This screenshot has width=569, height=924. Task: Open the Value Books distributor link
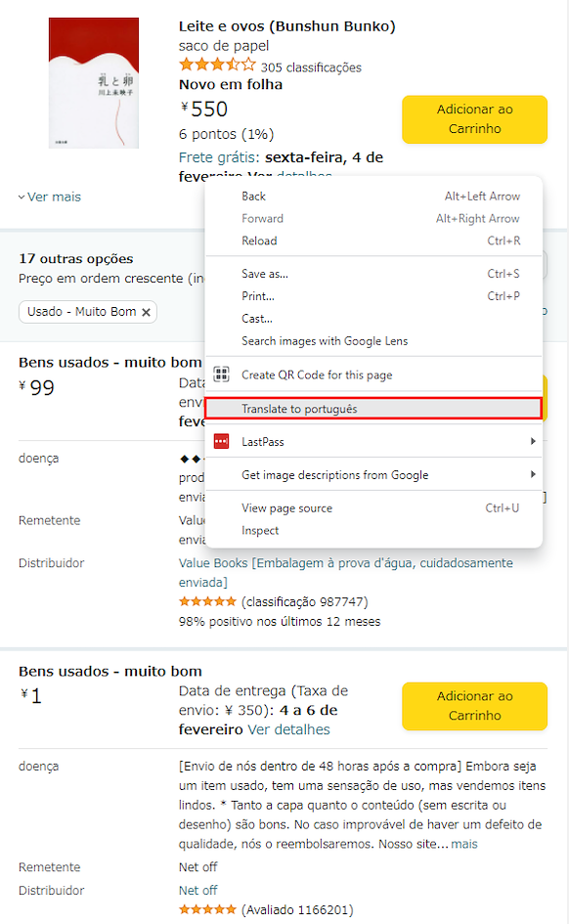click(x=346, y=572)
